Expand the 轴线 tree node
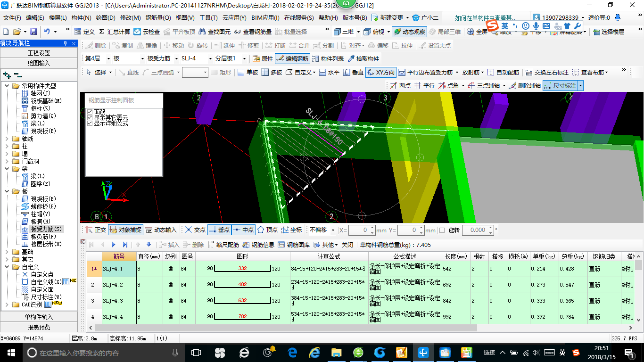The height and width of the screenshot is (362, 644). (7, 139)
